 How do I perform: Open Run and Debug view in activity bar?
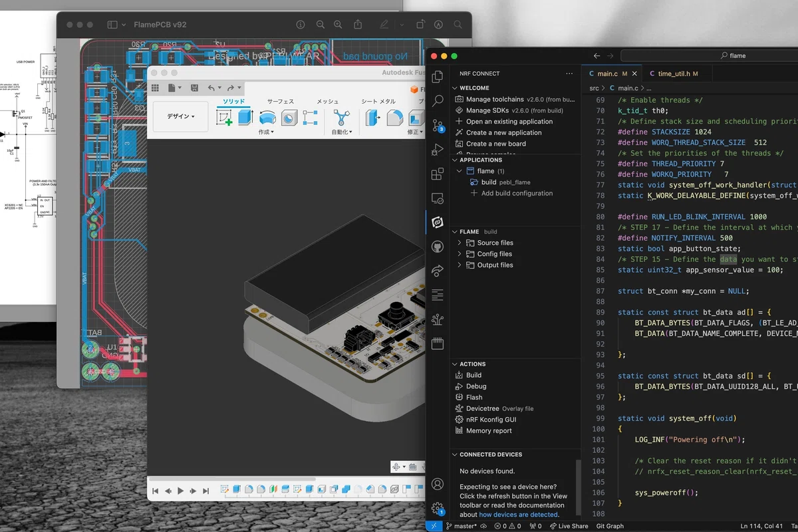(x=437, y=150)
